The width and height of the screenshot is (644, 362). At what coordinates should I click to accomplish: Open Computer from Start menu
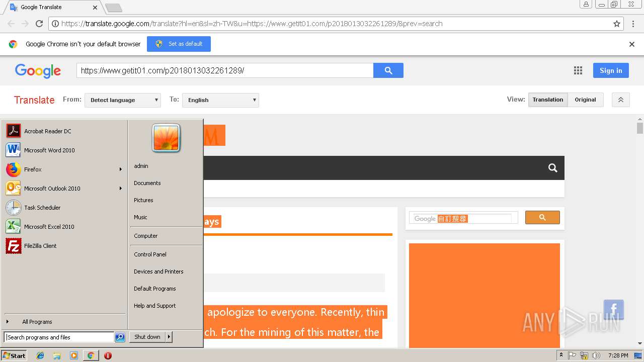click(146, 236)
